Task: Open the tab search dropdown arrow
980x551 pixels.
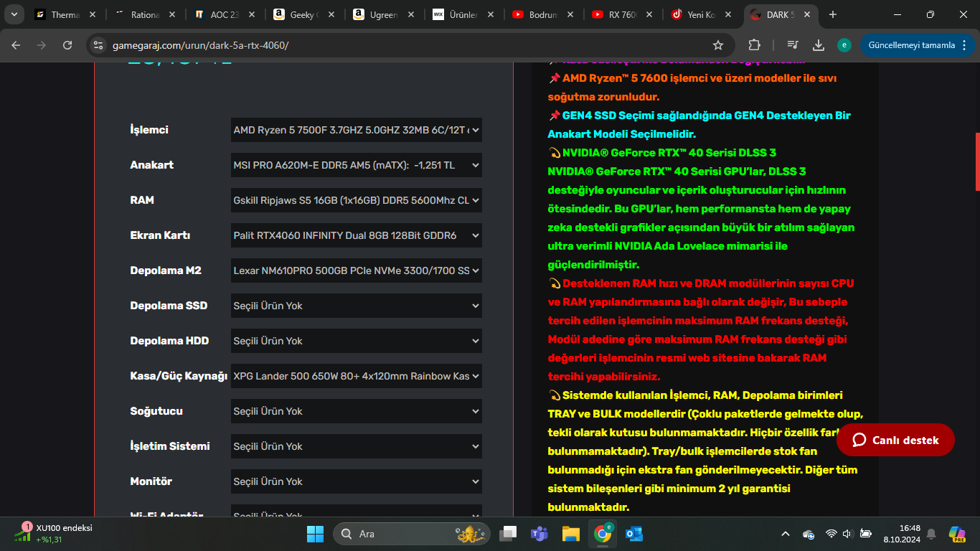Action: (14, 14)
